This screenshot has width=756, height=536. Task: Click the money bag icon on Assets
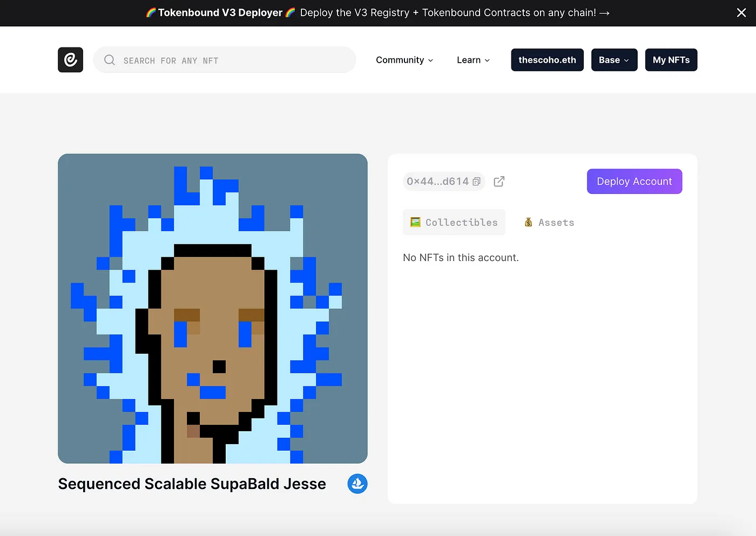coord(529,222)
